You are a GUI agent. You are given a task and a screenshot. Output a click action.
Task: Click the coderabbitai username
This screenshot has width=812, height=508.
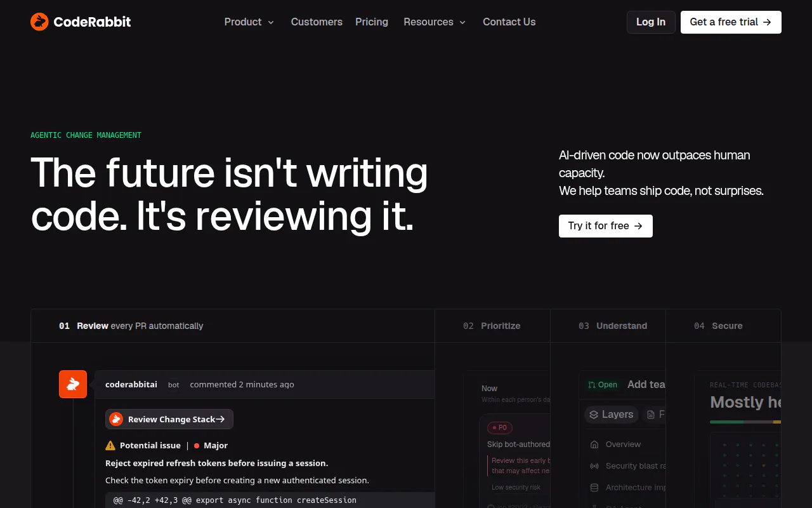(x=131, y=384)
